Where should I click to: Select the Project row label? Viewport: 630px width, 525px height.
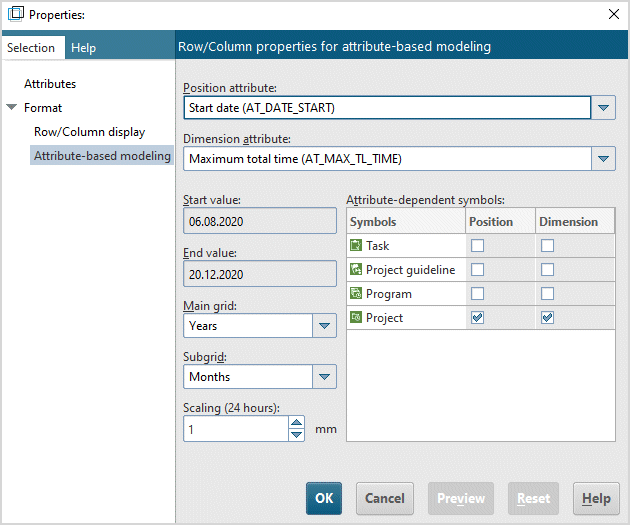click(x=384, y=318)
